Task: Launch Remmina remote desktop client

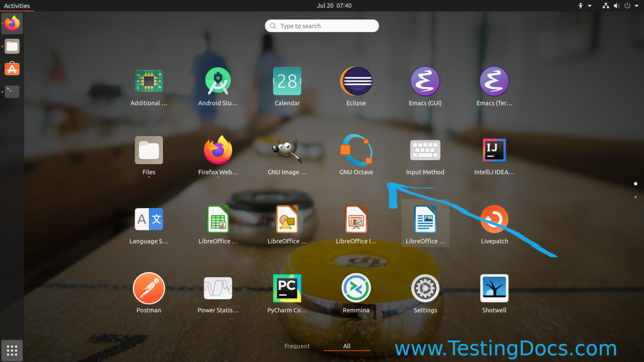Action: point(356,288)
